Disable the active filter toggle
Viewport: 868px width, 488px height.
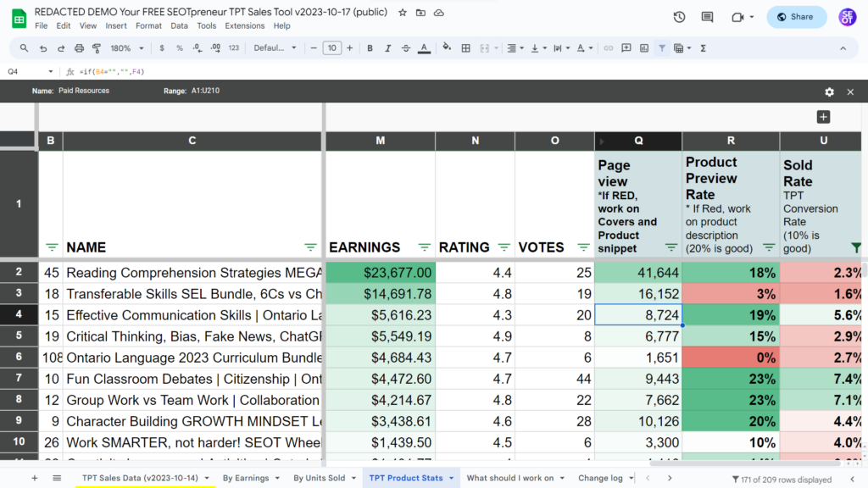pos(663,48)
